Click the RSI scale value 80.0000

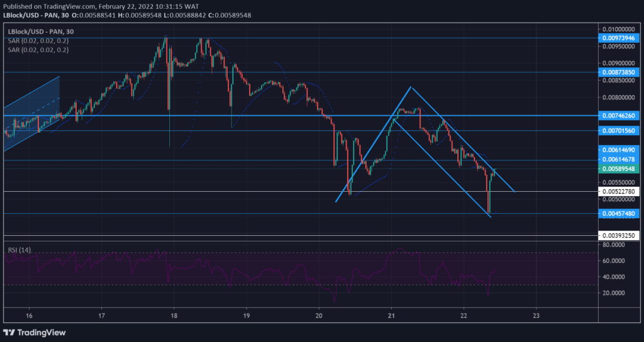coord(614,245)
